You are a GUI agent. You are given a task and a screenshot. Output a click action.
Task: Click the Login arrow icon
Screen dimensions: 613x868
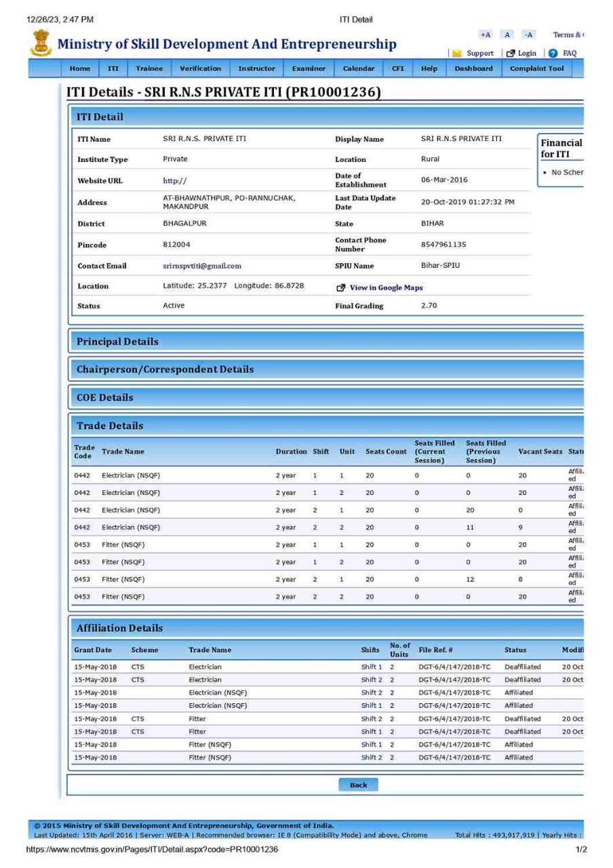pyautogui.click(x=511, y=54)
